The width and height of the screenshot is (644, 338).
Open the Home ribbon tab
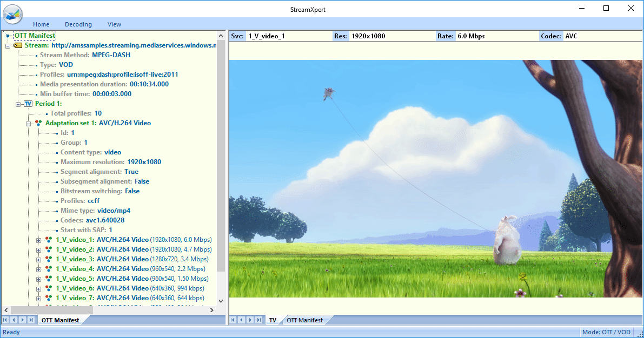(41, 24)
